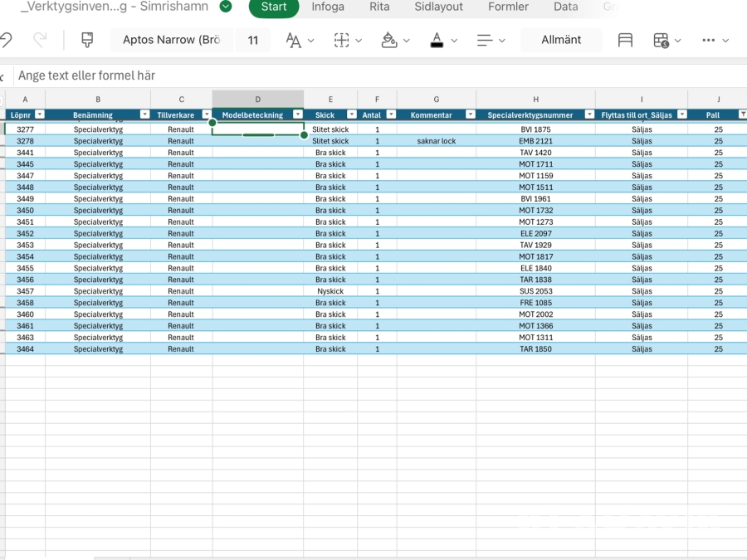
Task: Expand the Specialverktygsnummer filter dropdown
Action: pos(588,114)
